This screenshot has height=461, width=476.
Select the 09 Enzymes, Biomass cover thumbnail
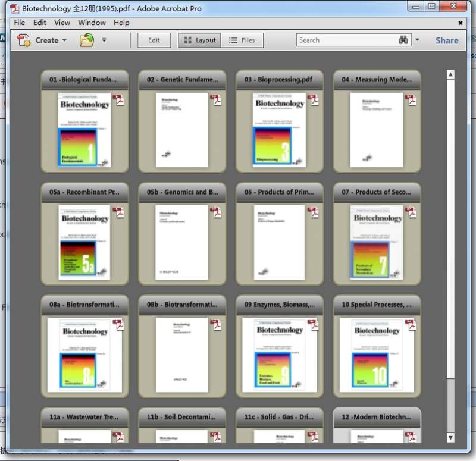(279, 355)
